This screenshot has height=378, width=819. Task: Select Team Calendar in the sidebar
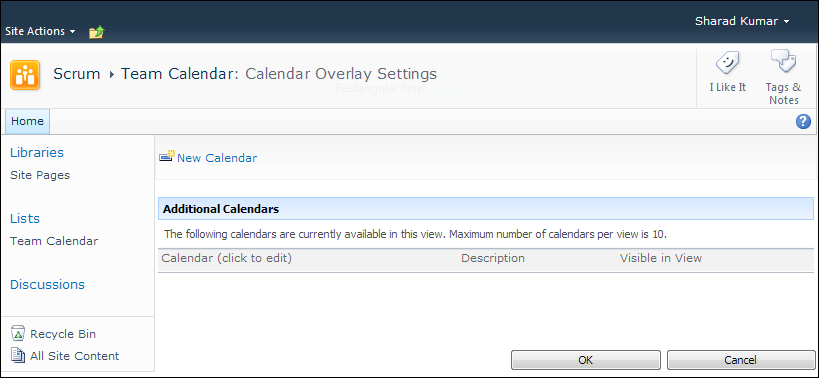click(x=54, y=241)
